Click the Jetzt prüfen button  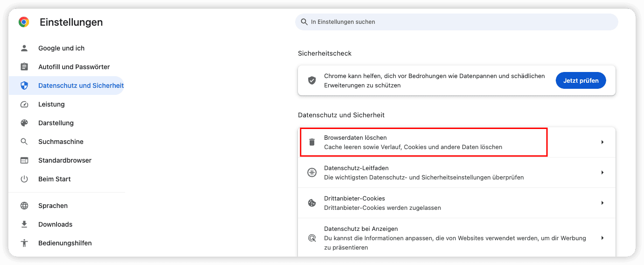point(580,80)
